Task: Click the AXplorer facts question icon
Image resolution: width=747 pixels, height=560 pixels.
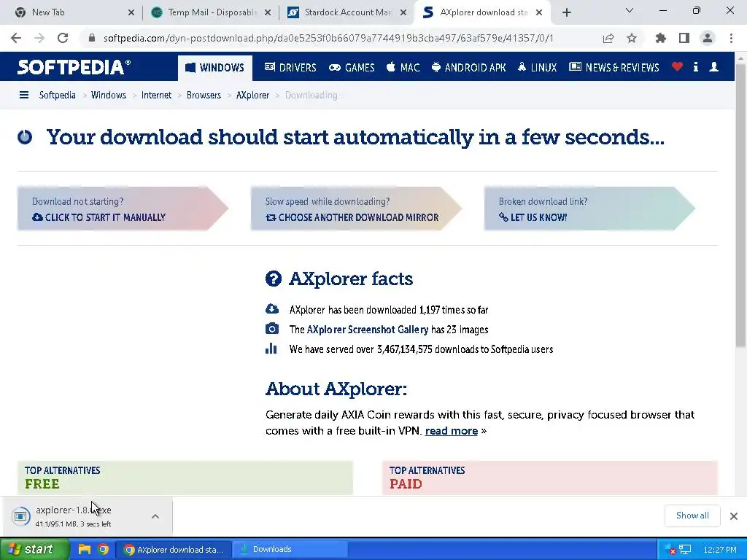Action: pos(274,279)
